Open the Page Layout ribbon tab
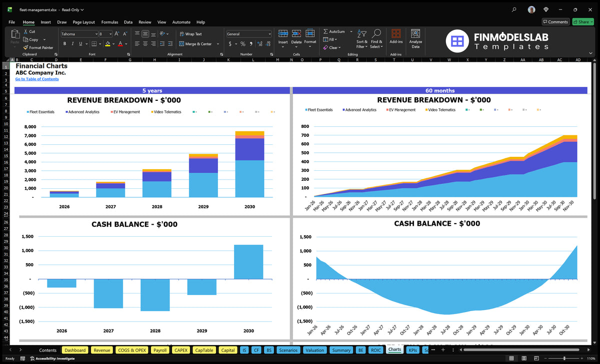The image size is (600, 364). [83, 22]
